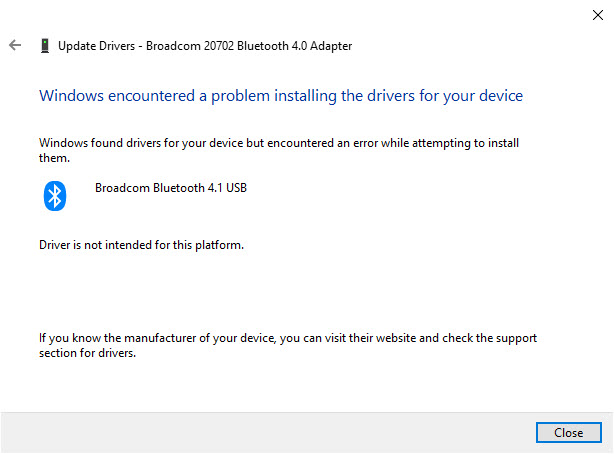Click the small device icon beside Update Drivers
This screenshot has width=614, height=454.
point(44,45)
